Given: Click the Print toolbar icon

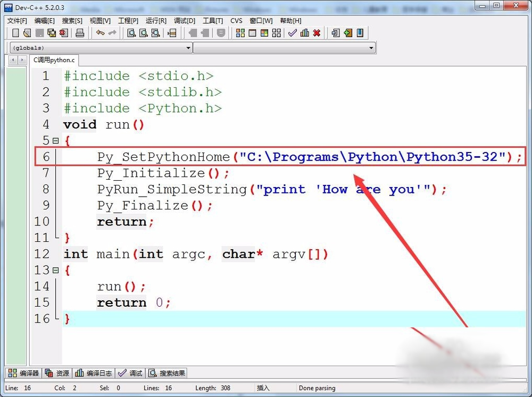Looking at the screenshot, I should click(x=80, y=33).
